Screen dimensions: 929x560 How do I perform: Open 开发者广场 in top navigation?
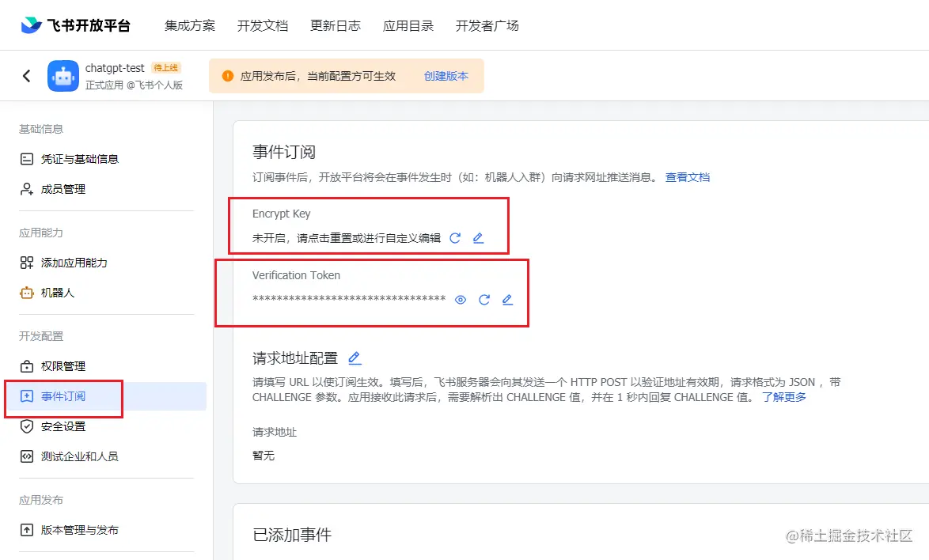pyautogui.click(x=487, y=25)
